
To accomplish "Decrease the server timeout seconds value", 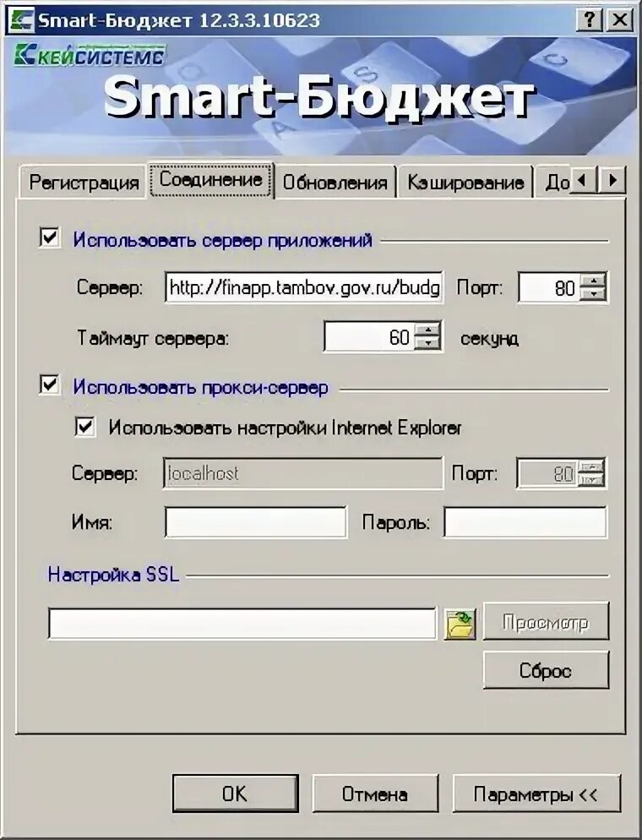I will (x=427, y=343).
